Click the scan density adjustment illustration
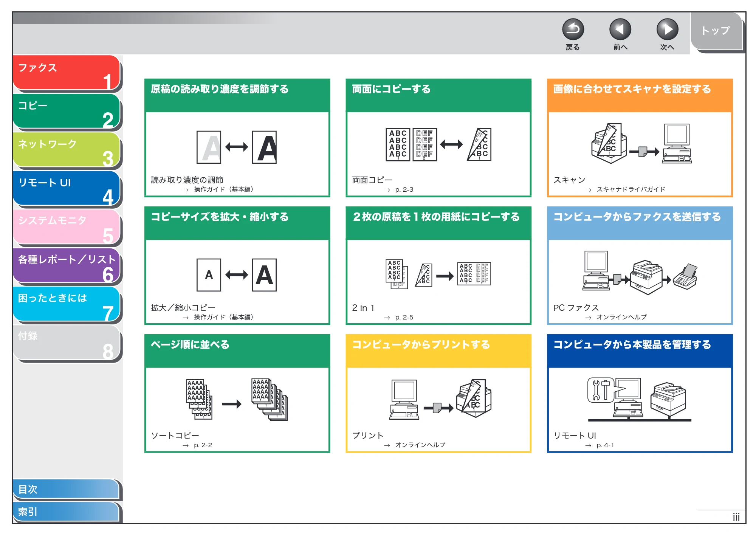Screen dimensions: 756x535 click(x=237, y=147)
